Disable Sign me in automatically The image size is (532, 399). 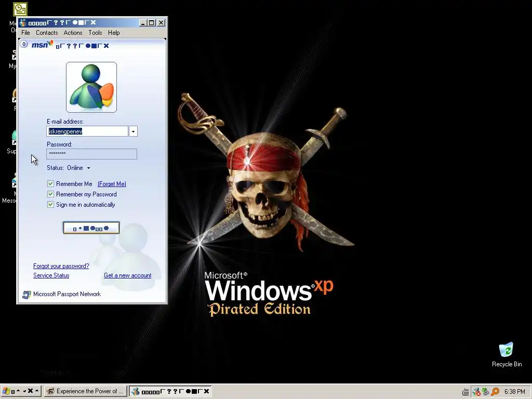50,205
